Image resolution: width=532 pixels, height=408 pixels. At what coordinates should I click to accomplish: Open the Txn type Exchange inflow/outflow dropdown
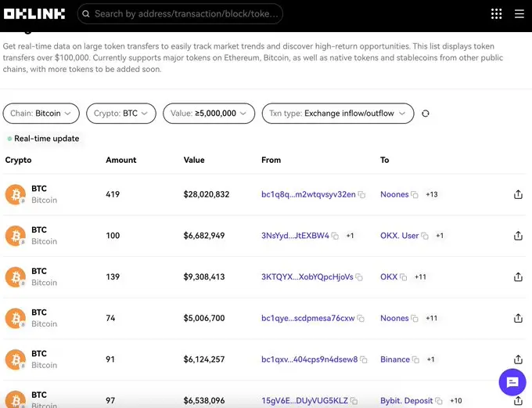338,113
